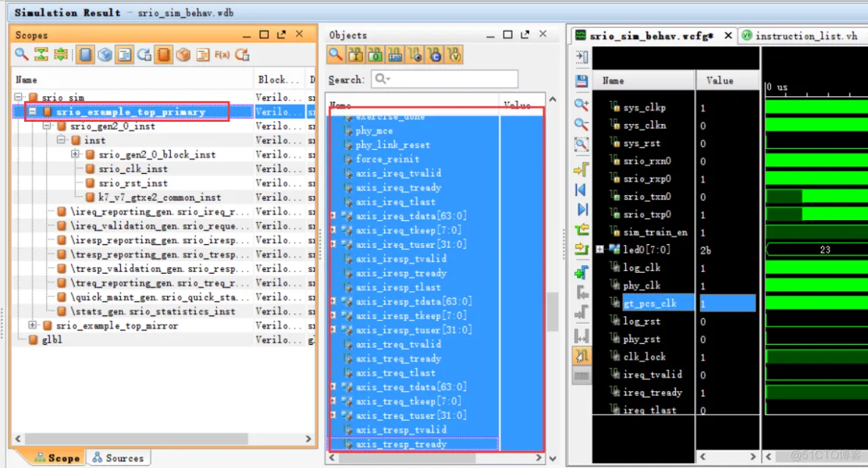Click the Scopes panel search icon
This screenshot has height=468, width=868.
tap(21, 54)
